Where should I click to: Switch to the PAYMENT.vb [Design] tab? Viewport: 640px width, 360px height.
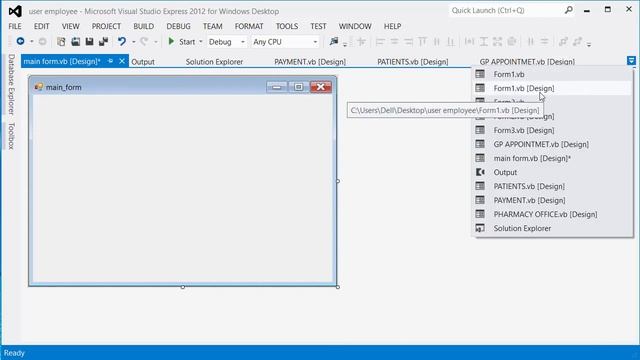(x=310, y=62)
